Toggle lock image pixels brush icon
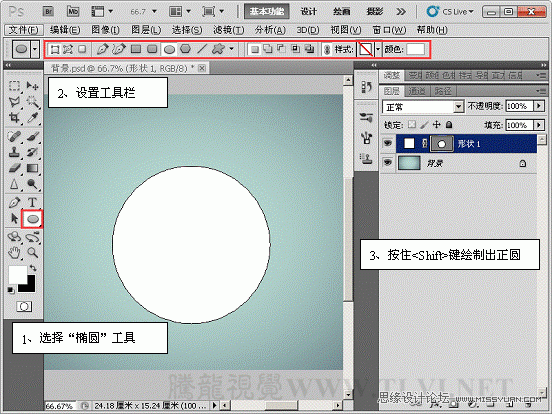552x414 pixels. click(x=425, y=125)
